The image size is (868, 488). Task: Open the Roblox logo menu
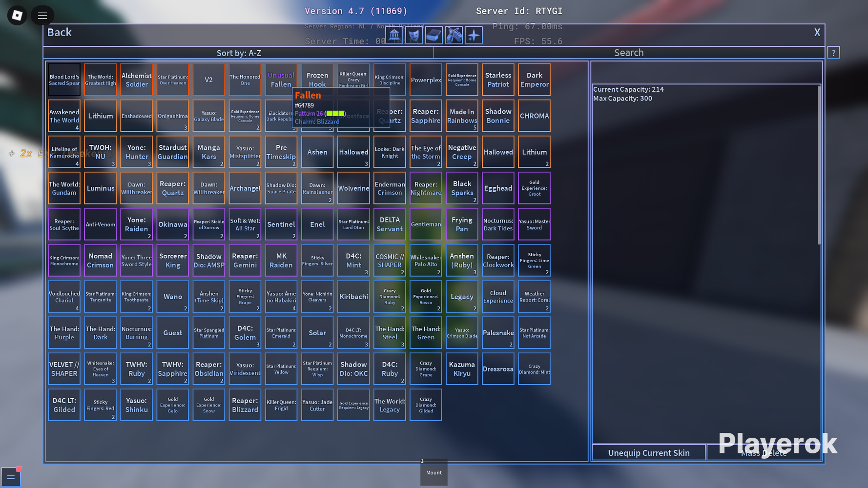pyautogui.click(x=17, y=16)
